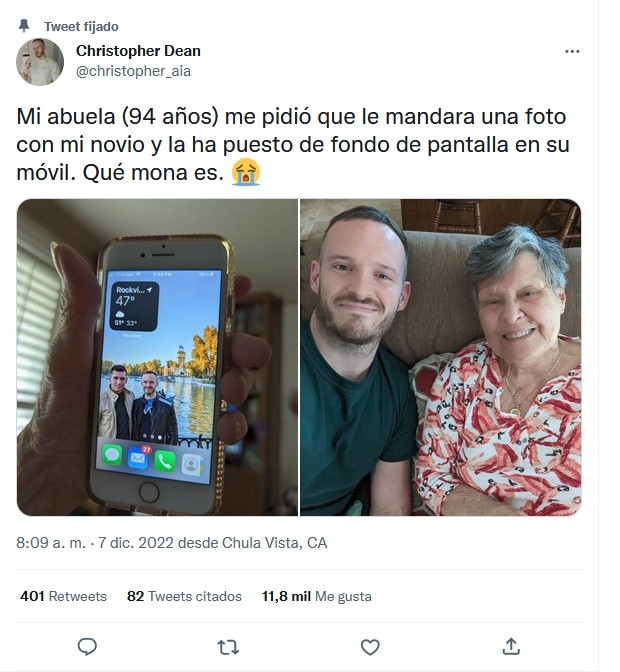Click the 8:09 a. m. timestamp
Image resolution: width=620 pixels, height=672 pixels.
51,543
